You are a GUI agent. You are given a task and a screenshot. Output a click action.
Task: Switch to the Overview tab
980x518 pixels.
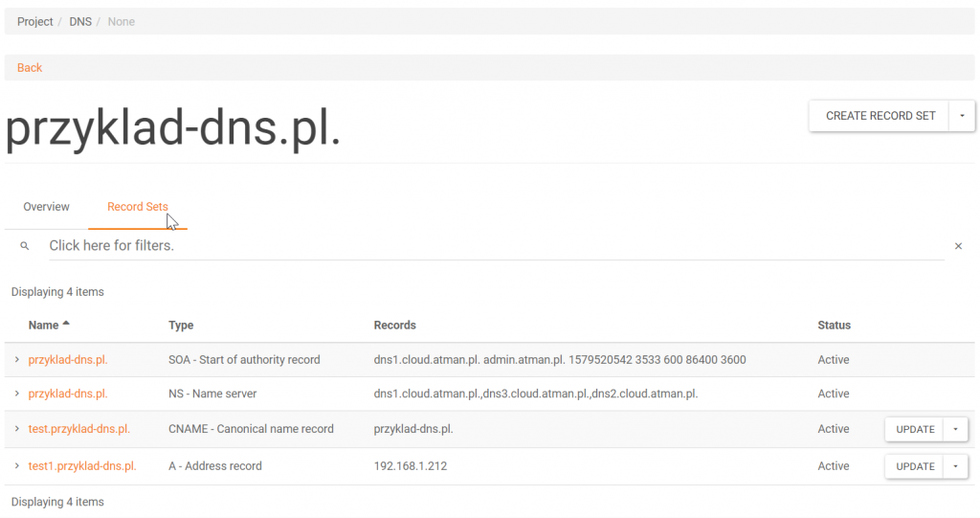tap(46, 207)
